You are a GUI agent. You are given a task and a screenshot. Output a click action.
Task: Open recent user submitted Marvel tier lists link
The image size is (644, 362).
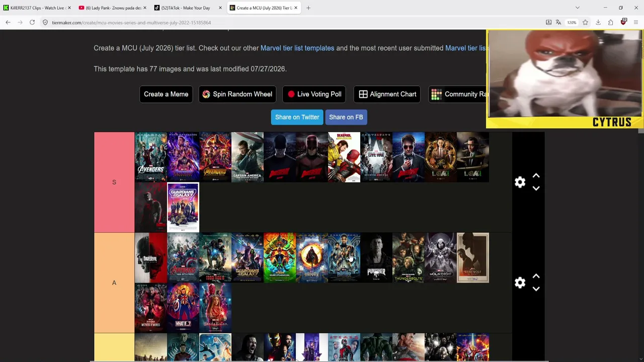[x=466, y=48]
